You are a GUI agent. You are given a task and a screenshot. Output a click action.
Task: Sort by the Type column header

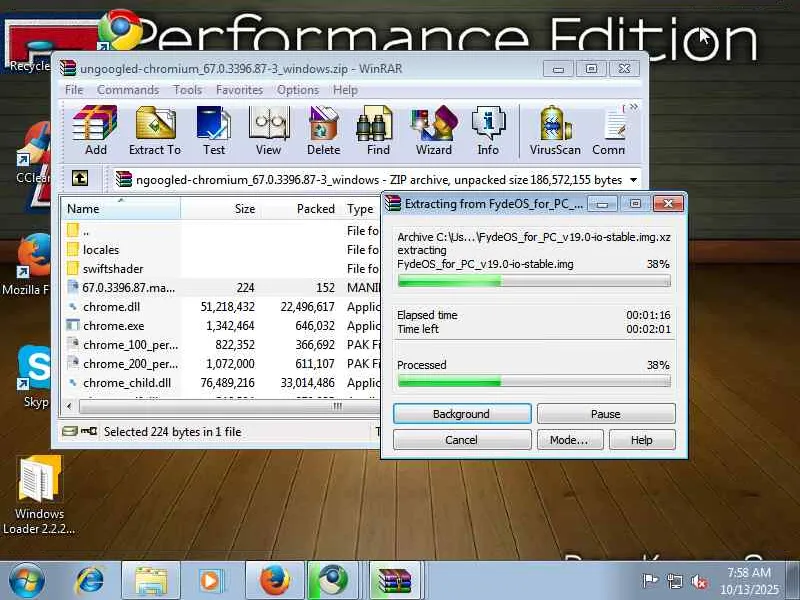point(361,209)
